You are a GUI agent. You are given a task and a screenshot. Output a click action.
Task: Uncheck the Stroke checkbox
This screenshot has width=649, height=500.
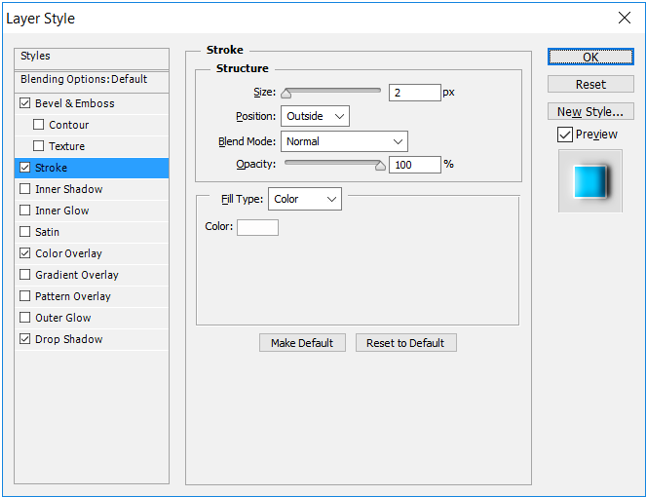(x=25, y=167)
